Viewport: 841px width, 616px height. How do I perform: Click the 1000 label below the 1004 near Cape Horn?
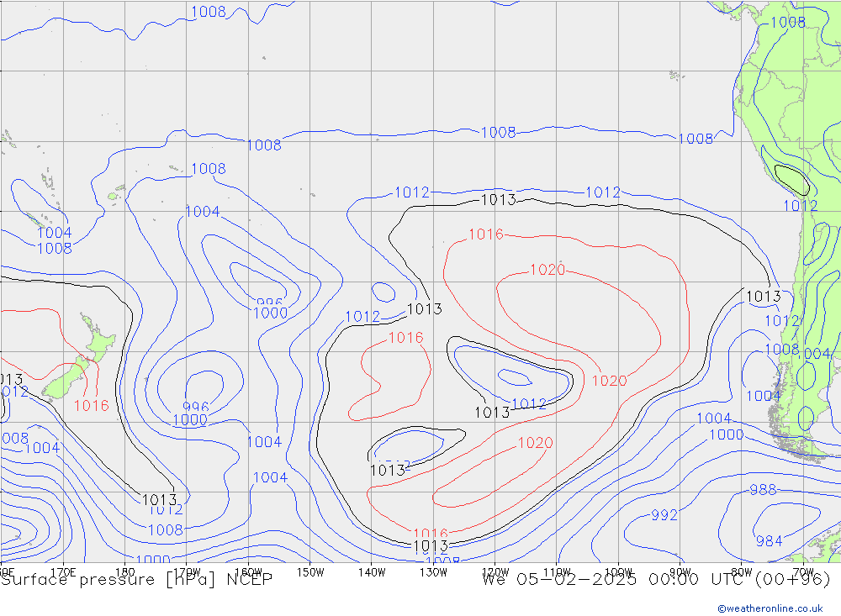[727, 434]
